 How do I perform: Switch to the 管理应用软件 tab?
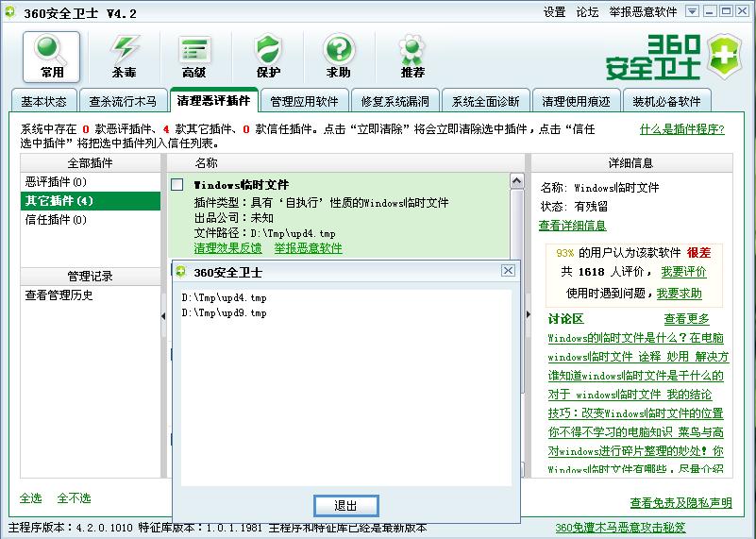pos(304,101)
